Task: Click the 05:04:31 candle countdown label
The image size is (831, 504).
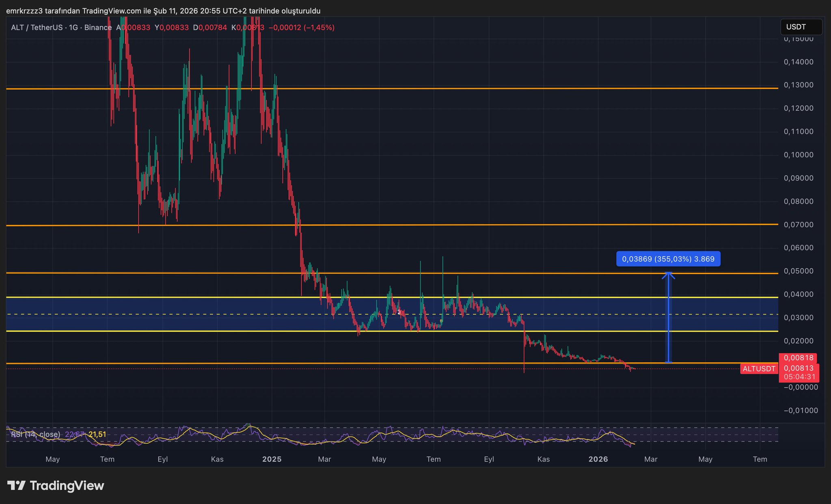Action: [799, 377]
